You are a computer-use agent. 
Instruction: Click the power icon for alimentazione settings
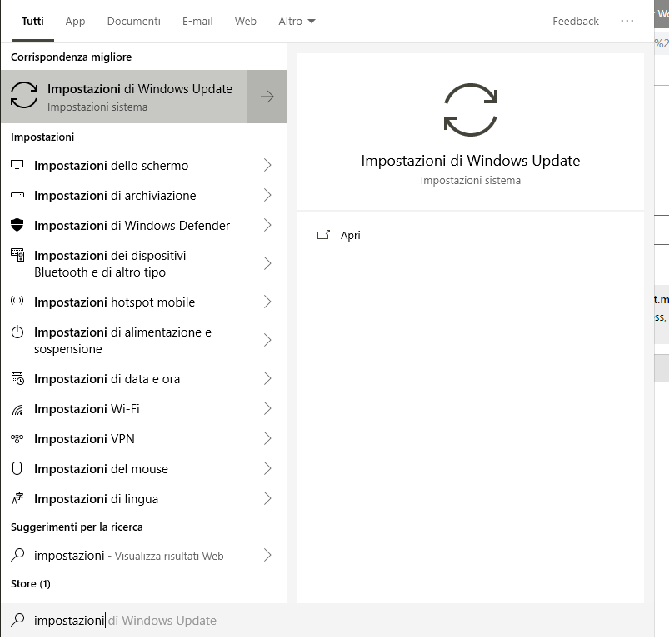click(17, 332)
